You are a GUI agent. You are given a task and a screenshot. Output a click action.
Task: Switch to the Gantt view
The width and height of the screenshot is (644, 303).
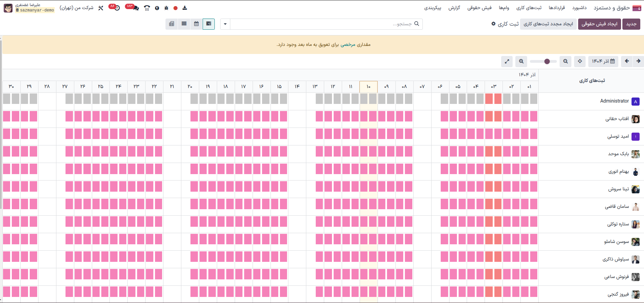pos(209,24)
